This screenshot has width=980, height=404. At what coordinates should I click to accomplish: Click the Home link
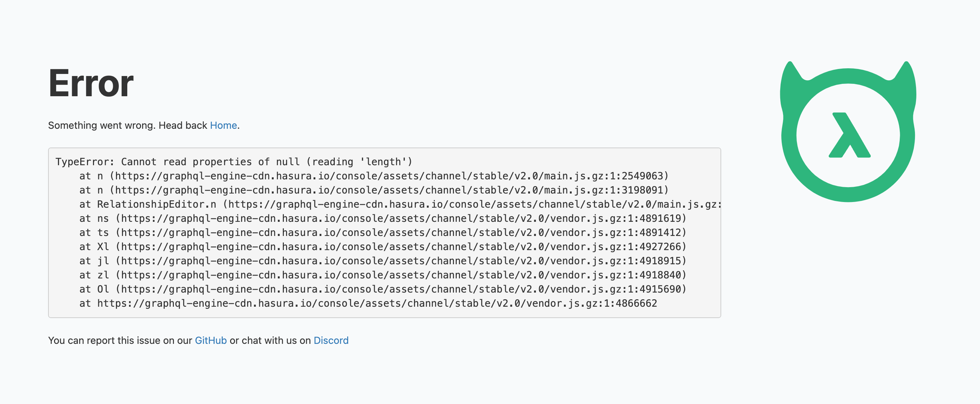223,125
